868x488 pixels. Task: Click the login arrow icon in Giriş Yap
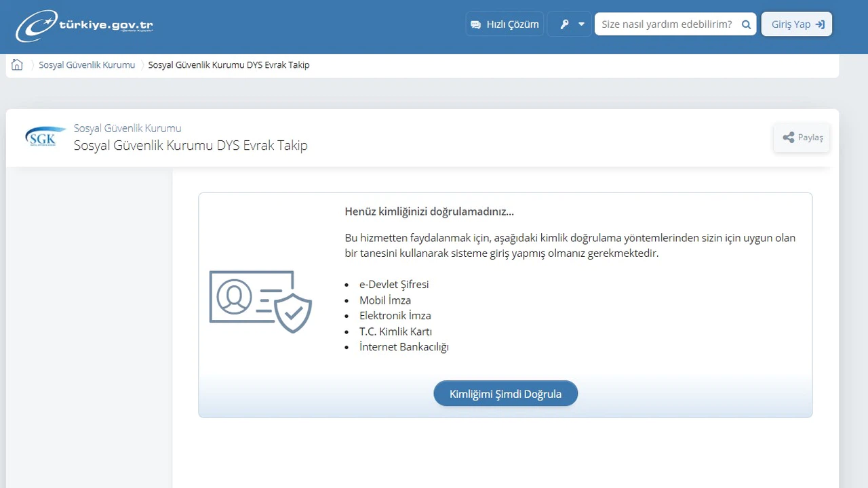click(x=820, y=24)
